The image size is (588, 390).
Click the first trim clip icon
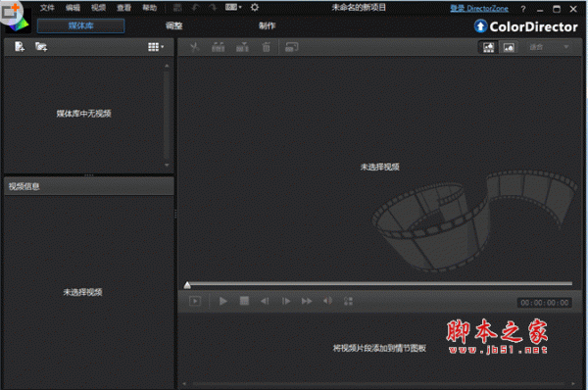[218, 47]
